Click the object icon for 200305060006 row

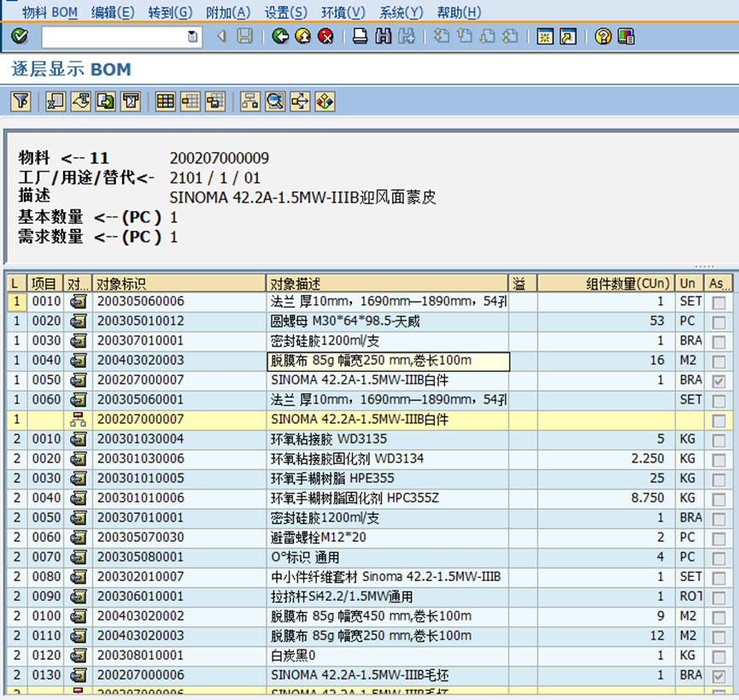coord(79,302)
